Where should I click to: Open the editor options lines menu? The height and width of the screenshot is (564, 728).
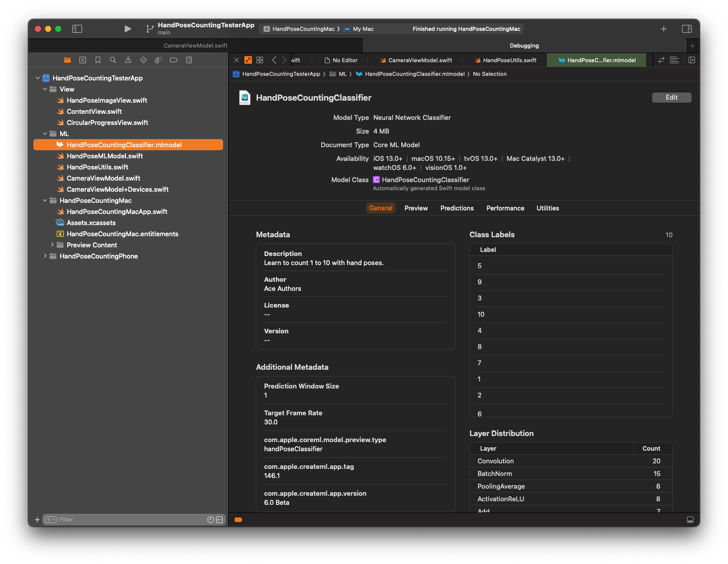click(x=674, y=60)
